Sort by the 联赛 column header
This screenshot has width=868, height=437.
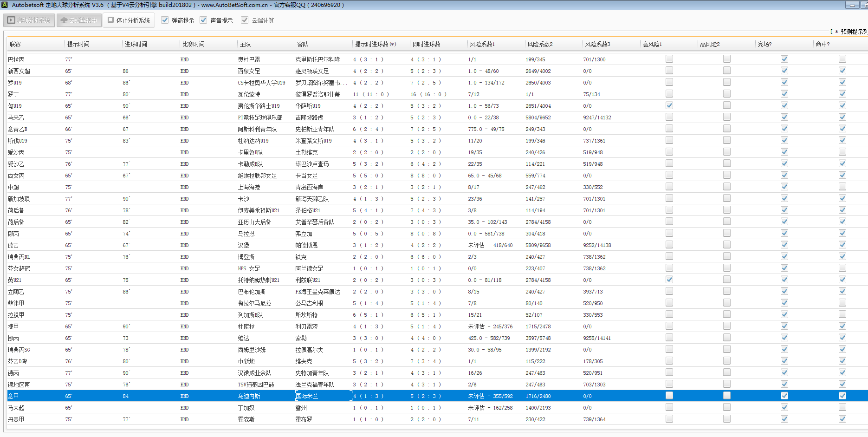[x=15, y=45]
